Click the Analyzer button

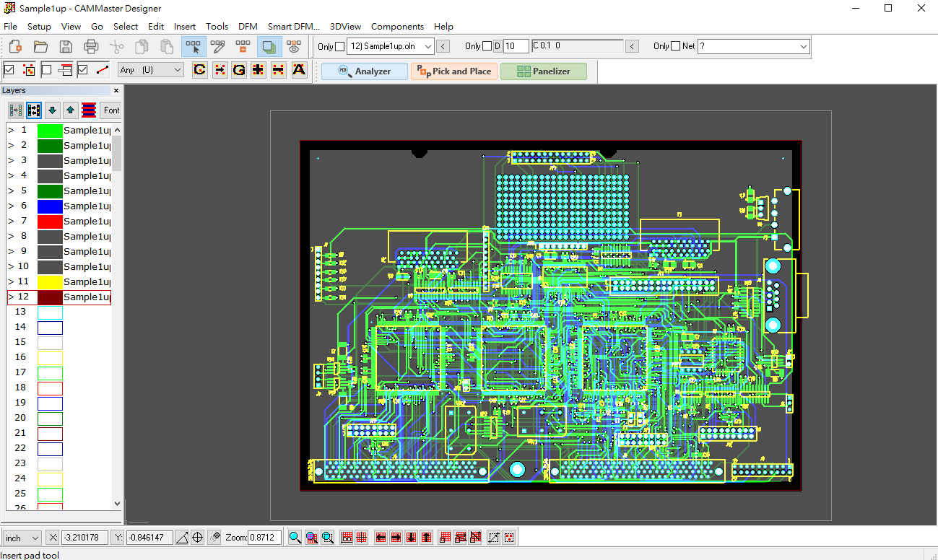tap(365, 71)
